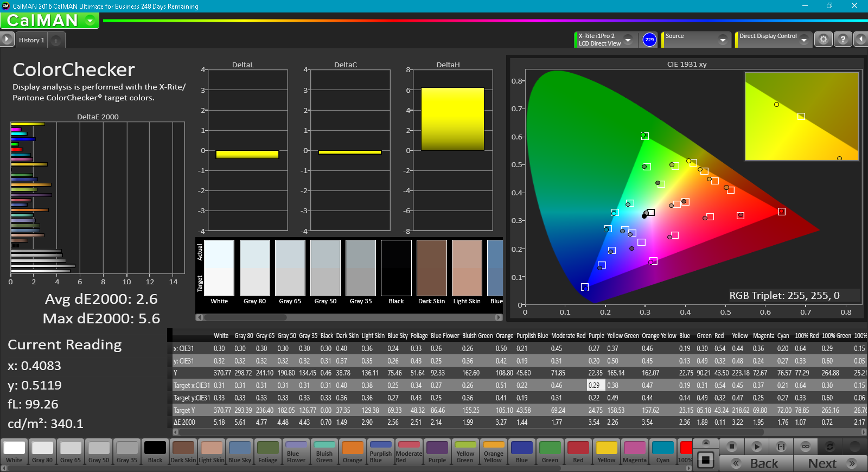The image size is (868, 472).
Task: Switch to the History 1 tab
Action: pos(31,40)
